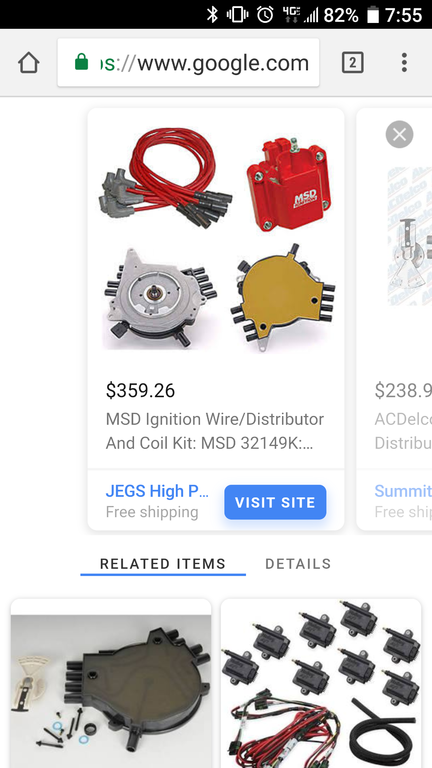Screen dimensions: 432x768
Task: Tap the Chrome home icon
Action: [x=28, y=63]
